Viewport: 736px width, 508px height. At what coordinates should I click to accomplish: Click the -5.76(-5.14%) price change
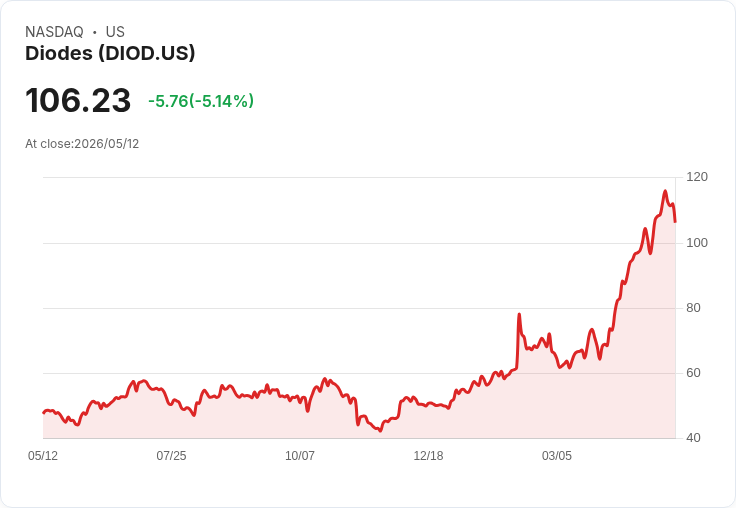coord(201,101)
